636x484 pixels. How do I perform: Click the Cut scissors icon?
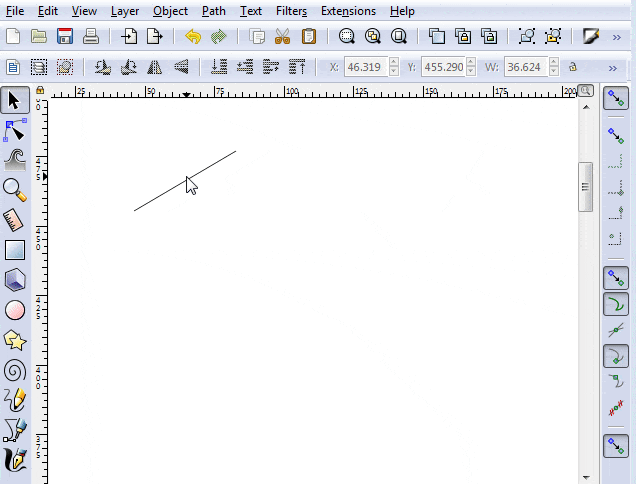[x=282, y=37]
